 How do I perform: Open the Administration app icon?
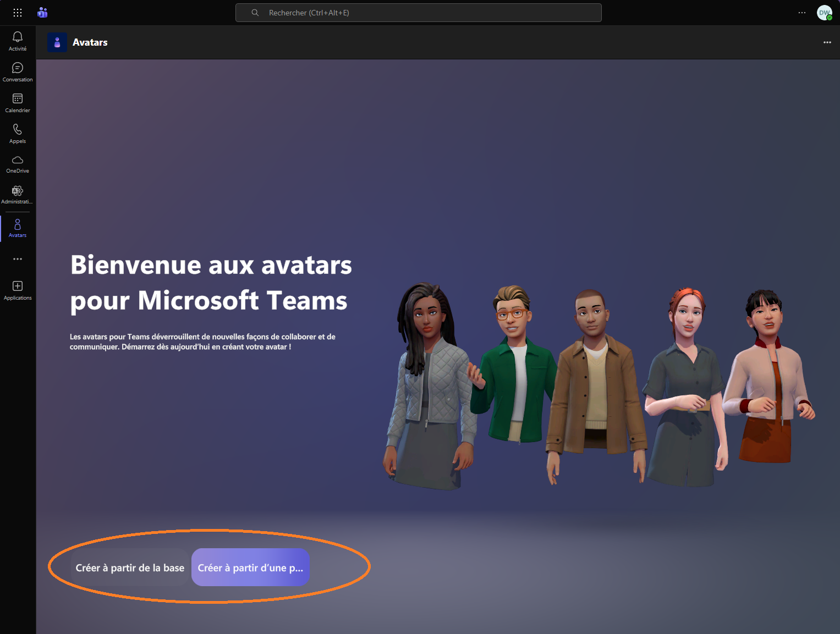click(x=17, y=192)
